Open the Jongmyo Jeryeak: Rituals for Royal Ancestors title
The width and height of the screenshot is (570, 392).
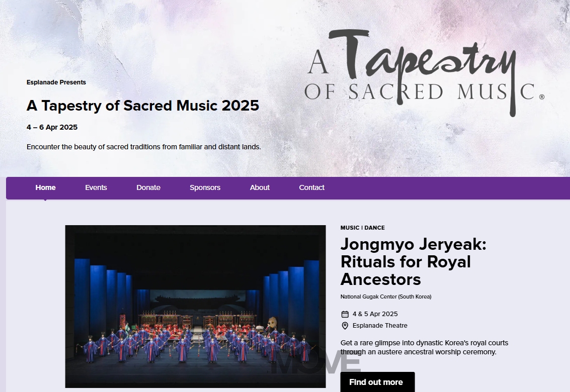click(x=414, y=262)
